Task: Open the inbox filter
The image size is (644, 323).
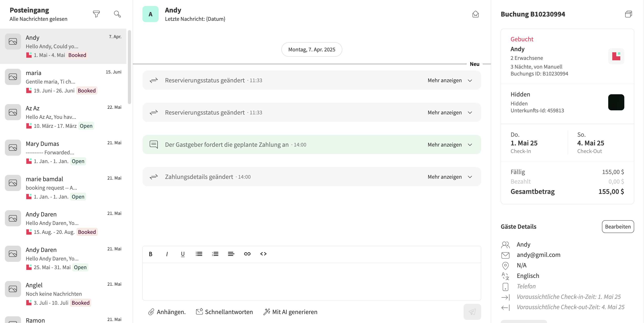Action: pyautogui.click(x=97, y=14)
